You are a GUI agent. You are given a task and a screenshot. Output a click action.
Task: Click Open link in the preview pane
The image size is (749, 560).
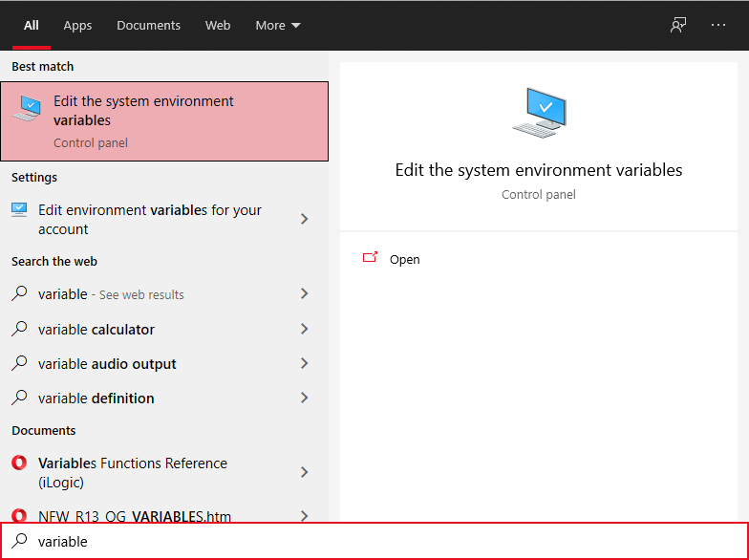coord(404,259)
